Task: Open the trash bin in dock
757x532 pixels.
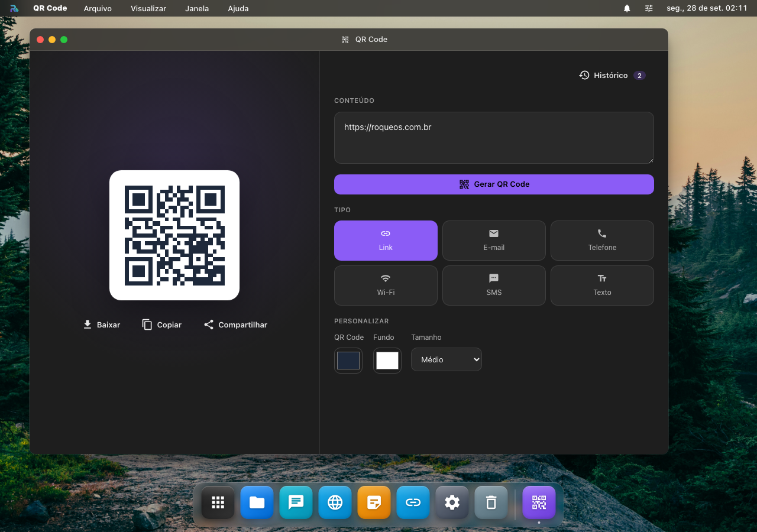Action: point(491,502)
